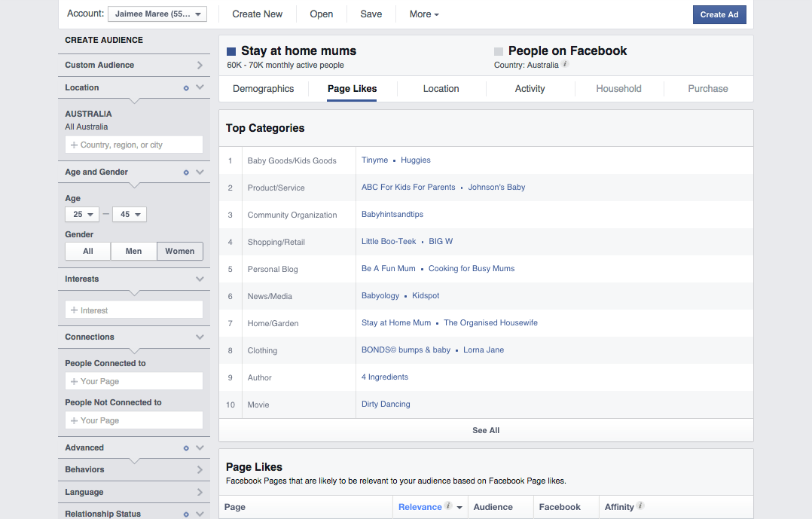
Task: Click the Country, region, or city field
Action: [134, 145]
